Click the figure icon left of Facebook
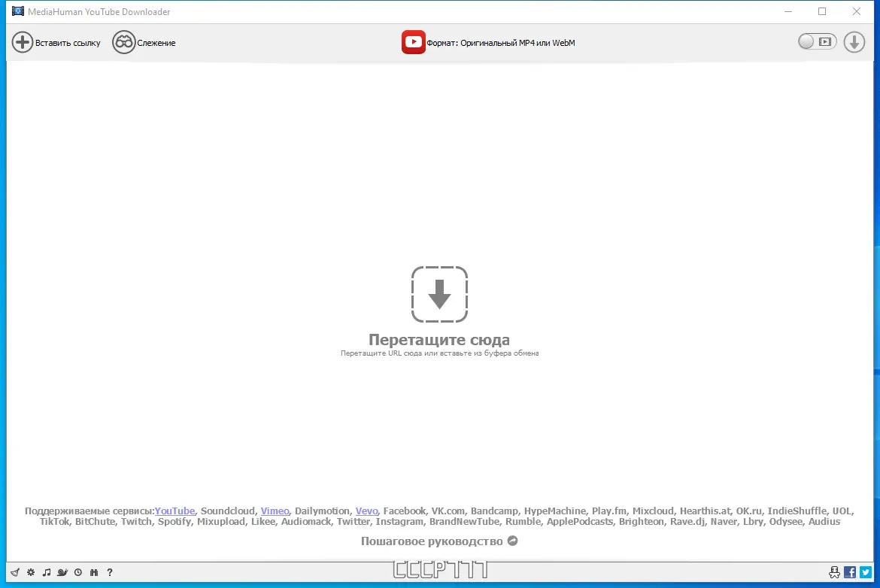The height and width of the screenshot is (588, 880). [x=835, y=572]
